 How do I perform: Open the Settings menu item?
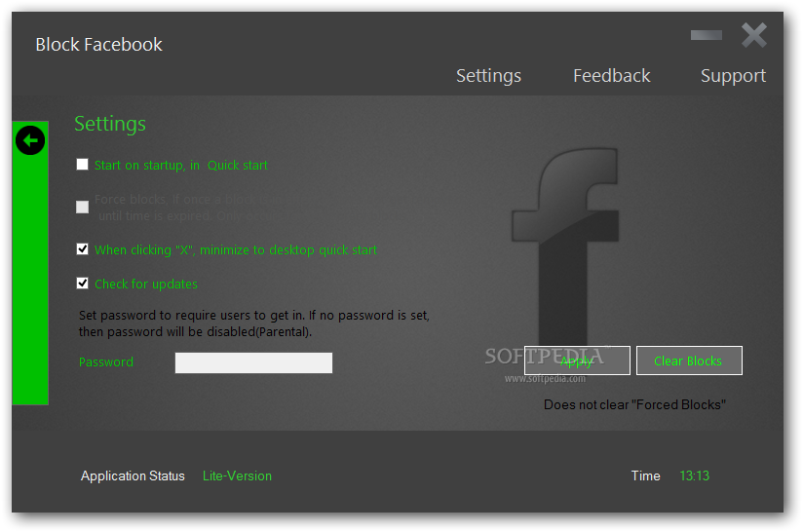488,76
